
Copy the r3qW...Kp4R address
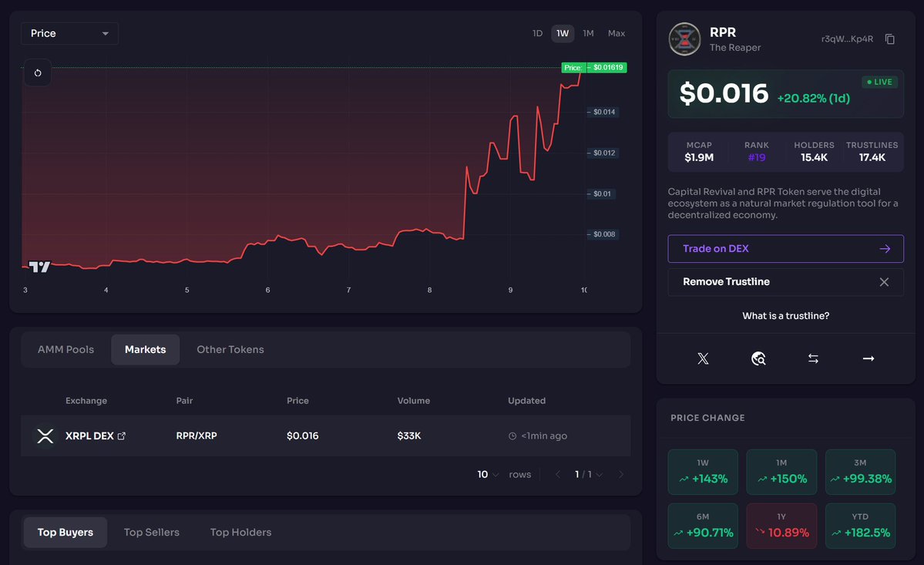[x=890, y=39]
